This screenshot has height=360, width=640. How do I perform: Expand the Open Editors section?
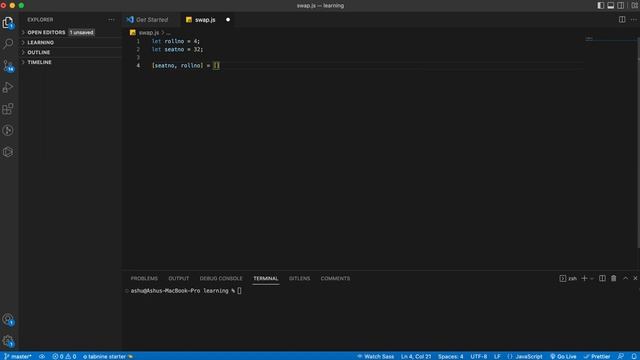click(x=70, y=32)
